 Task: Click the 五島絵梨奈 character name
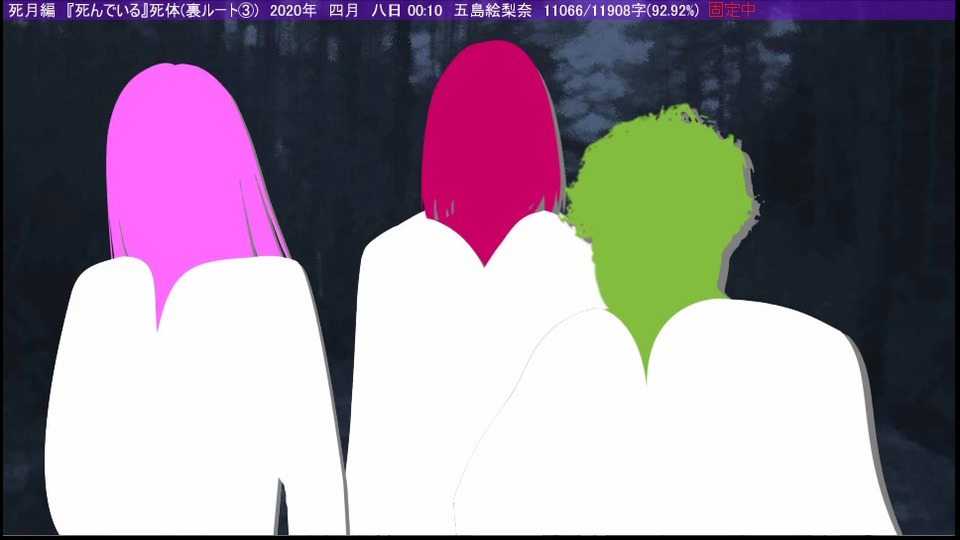(493, 10)
